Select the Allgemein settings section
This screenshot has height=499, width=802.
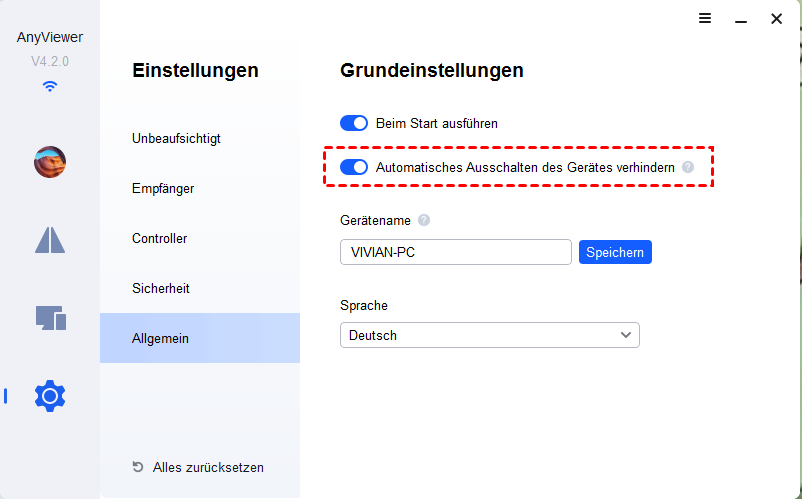160,338
